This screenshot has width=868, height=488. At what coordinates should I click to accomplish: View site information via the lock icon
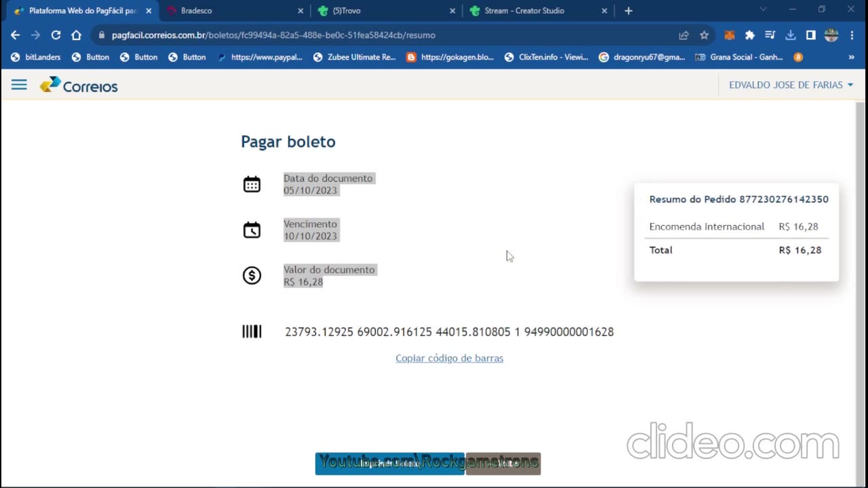[102, 35]
